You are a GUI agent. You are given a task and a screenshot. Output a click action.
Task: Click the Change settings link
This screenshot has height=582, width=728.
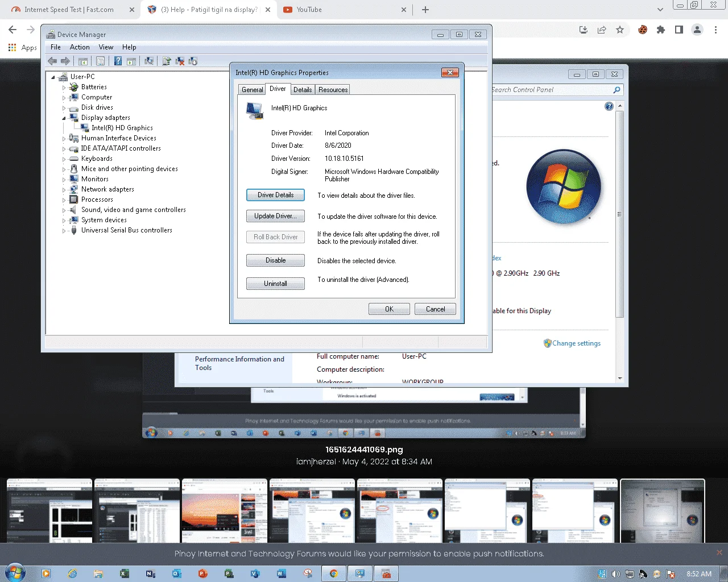coord(576,343)
